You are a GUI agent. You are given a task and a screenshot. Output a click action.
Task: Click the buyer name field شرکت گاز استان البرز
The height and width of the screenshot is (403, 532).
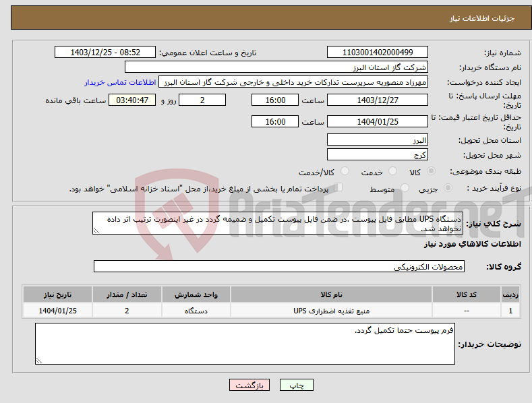tap(276, 67)
